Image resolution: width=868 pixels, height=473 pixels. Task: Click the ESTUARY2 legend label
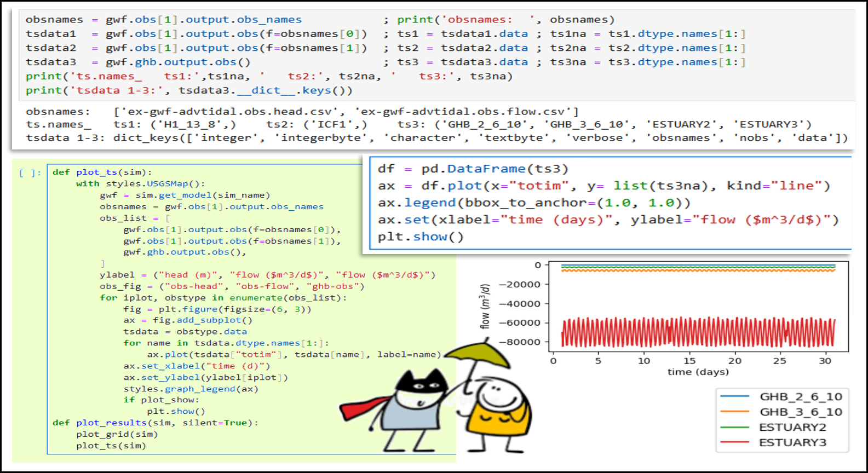pos(792,428)
